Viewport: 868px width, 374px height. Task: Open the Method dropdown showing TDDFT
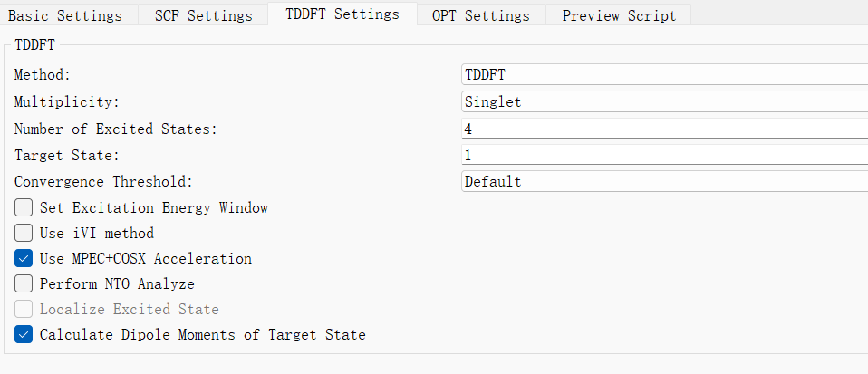click(x=664, y=74)
